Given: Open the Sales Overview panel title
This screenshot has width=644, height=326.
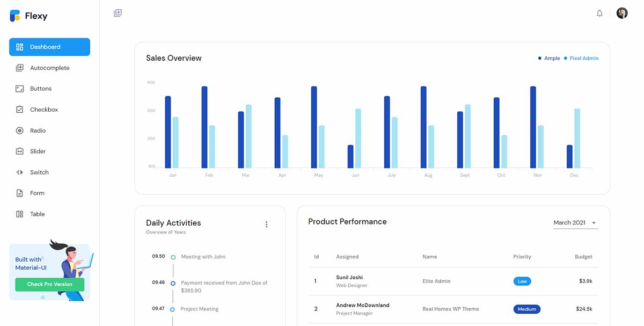Looking at the screenshot, I should (173, 58).
